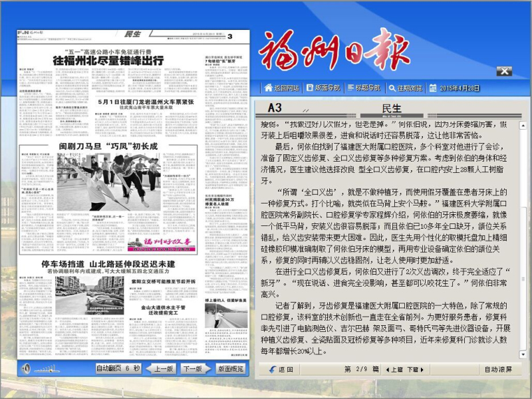Open article 闽剧刀马旦"巧凤"初长成
The height and width of the screenshot is (399, 532).
pyautogui.click(x=108, y=146)
